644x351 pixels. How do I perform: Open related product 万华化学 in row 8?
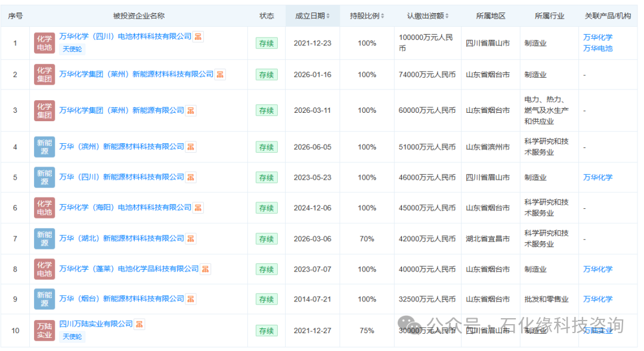tap(597, 269)
